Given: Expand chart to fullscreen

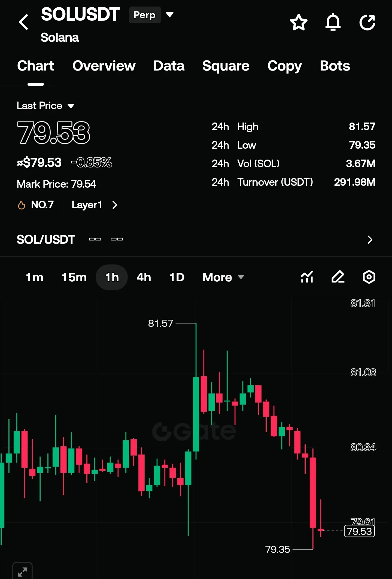Looking at the screenshot, I should 22,571.
